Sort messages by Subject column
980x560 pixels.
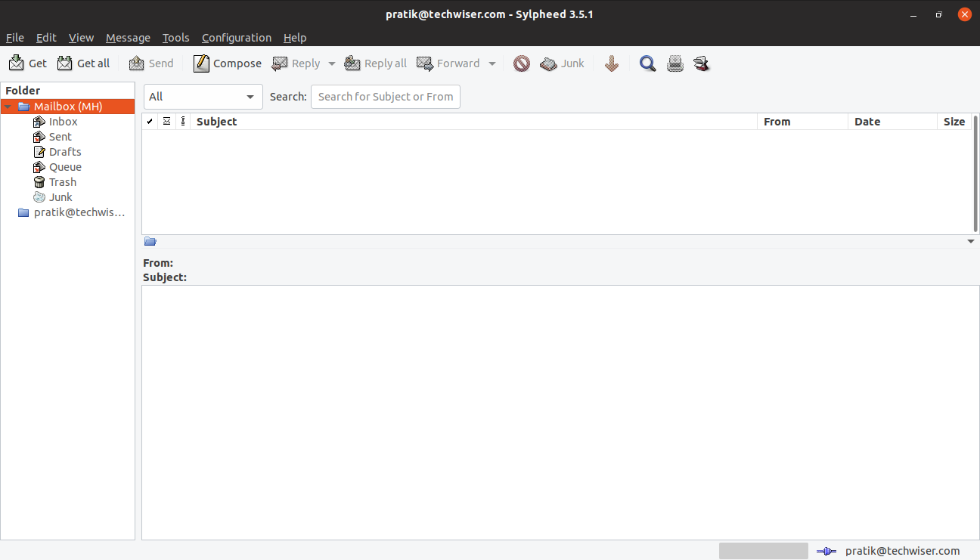click(x=474, y=122)
